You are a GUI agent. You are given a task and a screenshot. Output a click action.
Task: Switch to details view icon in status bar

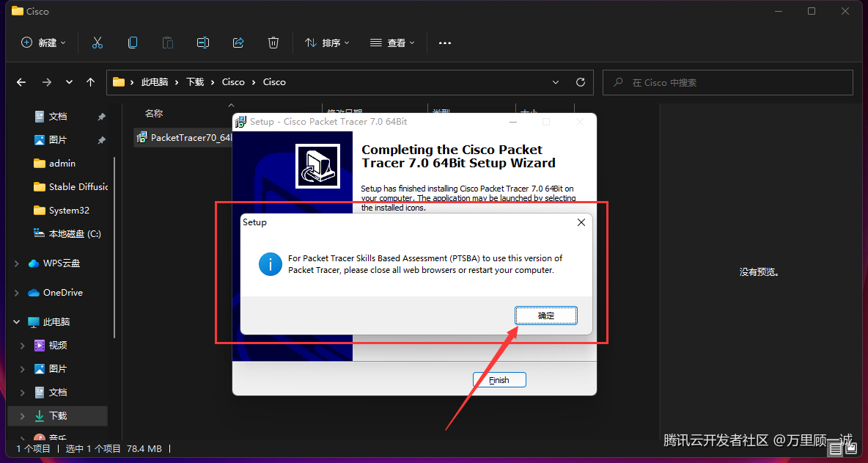835,448
